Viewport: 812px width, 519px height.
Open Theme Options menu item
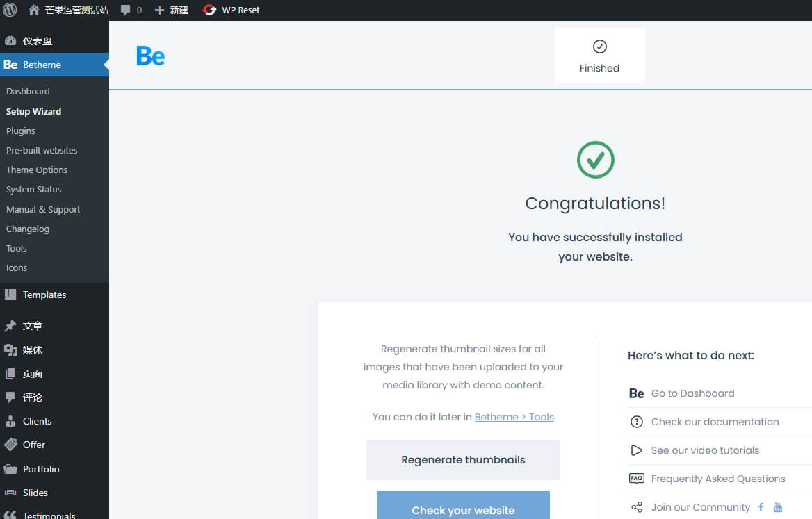point(37,170)
